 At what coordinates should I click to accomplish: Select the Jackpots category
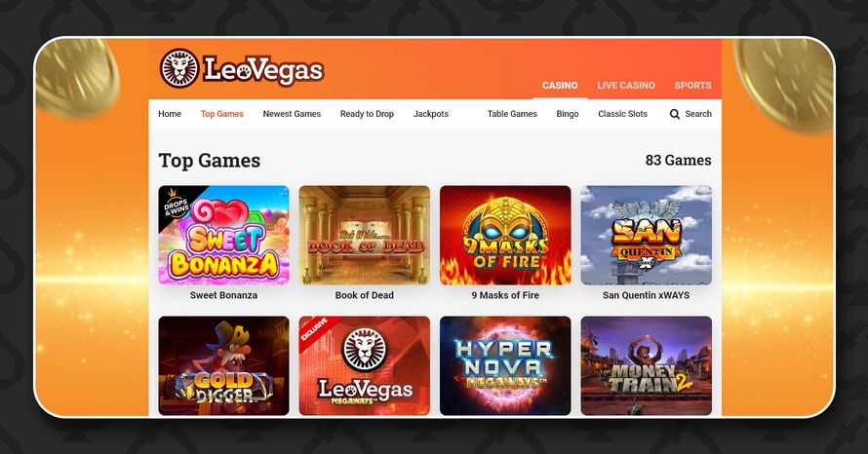point(431,114)
